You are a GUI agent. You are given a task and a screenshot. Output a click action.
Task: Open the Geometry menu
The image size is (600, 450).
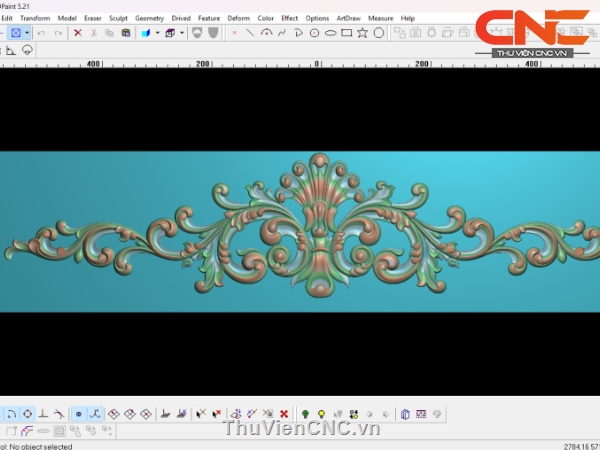149,18
